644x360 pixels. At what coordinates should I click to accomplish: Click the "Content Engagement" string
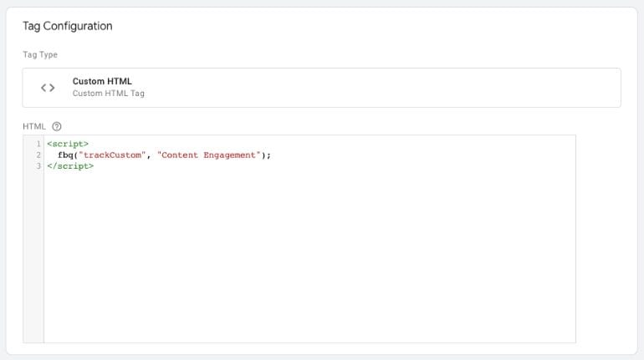coord(207,155)
